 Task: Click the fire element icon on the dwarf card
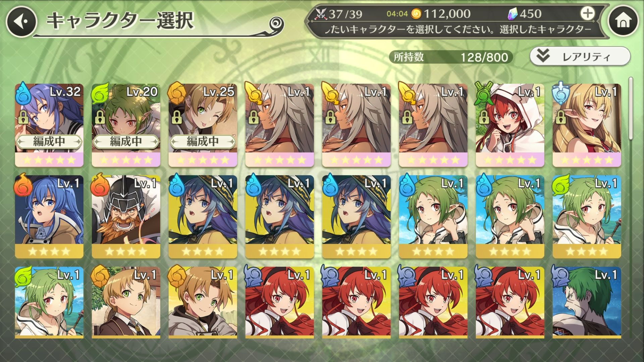[x=100, y=184]
